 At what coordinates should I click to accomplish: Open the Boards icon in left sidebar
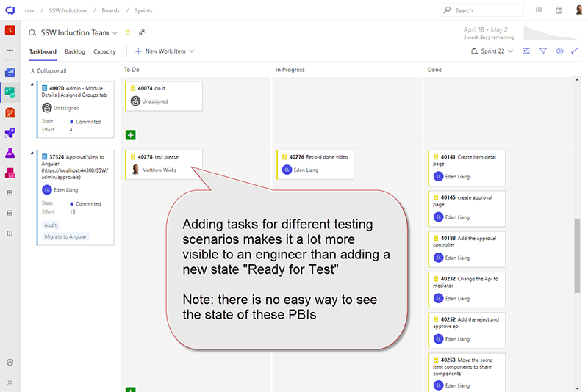[10, 92]
